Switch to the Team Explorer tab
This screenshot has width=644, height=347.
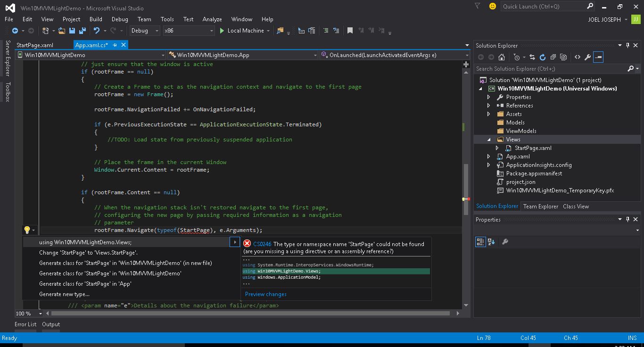(541, 207)
